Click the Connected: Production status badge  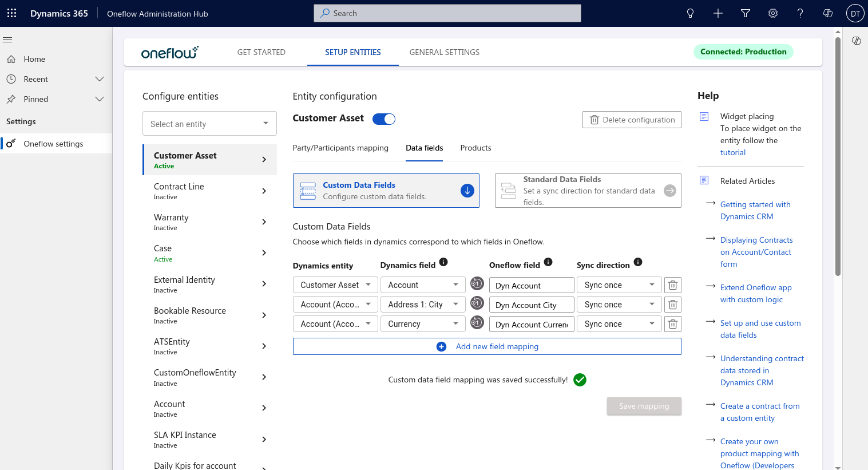(x=743, y=52)
